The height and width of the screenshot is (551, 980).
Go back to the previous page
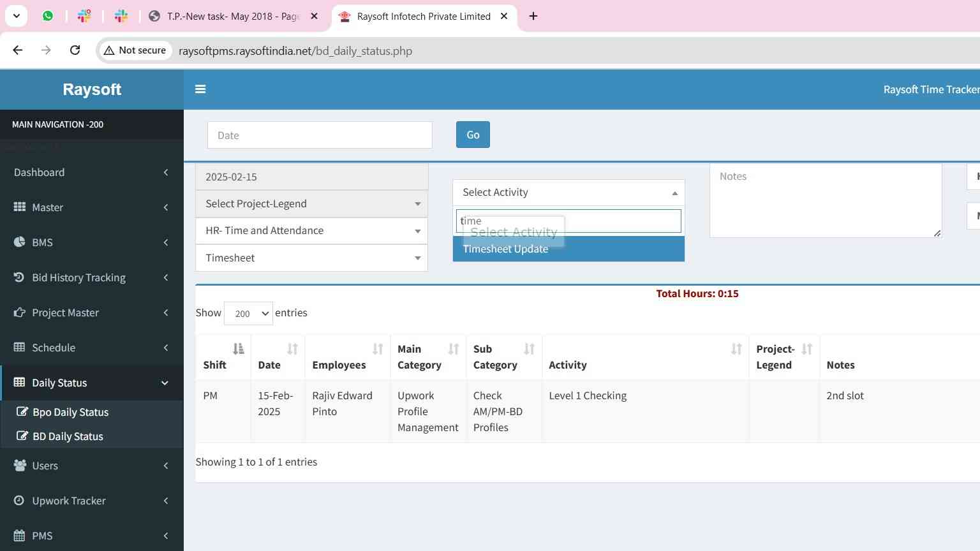18,50
